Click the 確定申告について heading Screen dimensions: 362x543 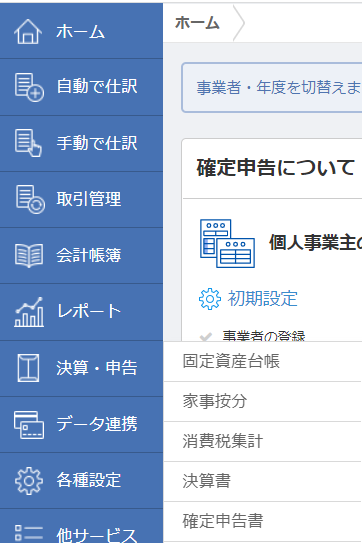pos(276,168)
